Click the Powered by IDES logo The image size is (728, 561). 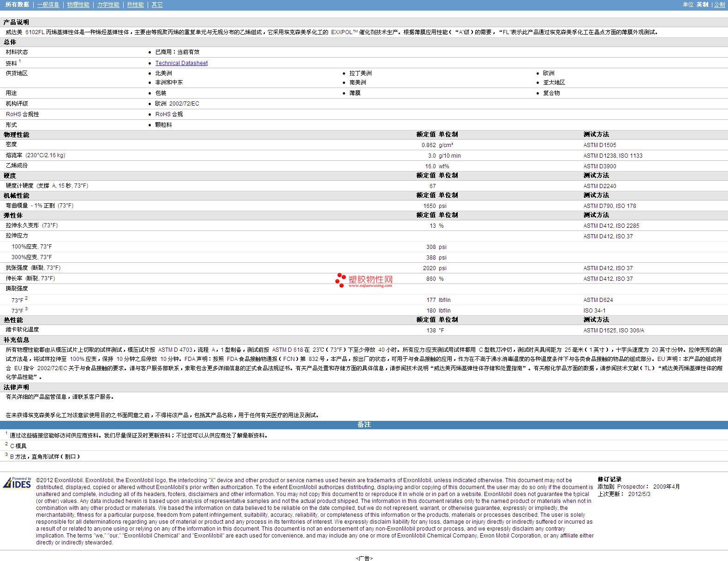point(17,482)
